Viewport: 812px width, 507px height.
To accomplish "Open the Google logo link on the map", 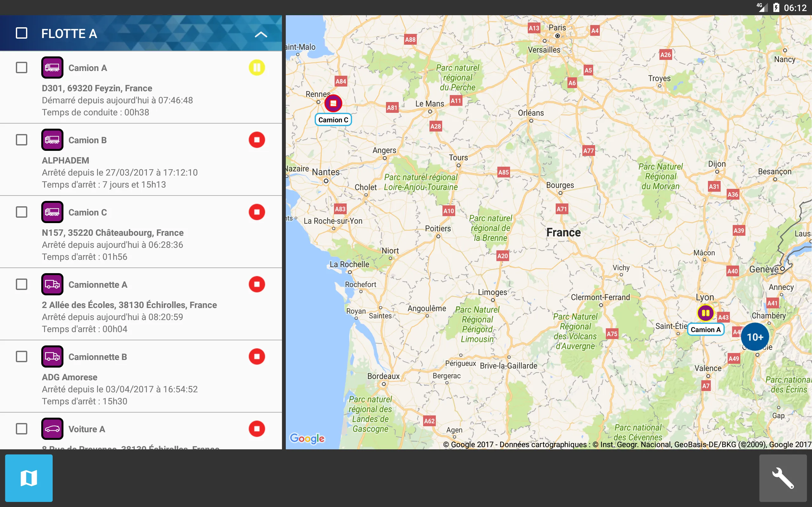I will click(x=307, y=439).
